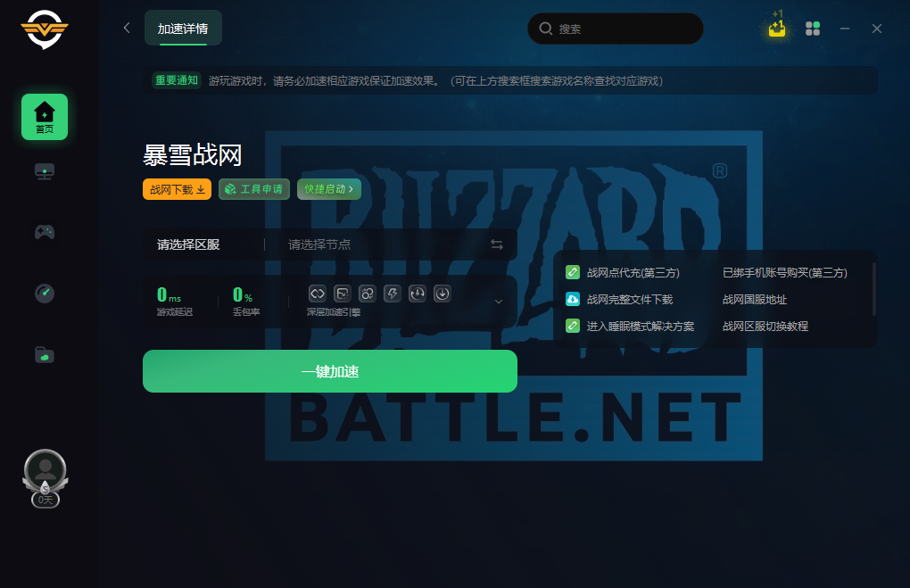Image resolution: width=910 pixels, height=588 pixels.
Task: Open the 快捷启动 quick launch
Action: point(329,189)
